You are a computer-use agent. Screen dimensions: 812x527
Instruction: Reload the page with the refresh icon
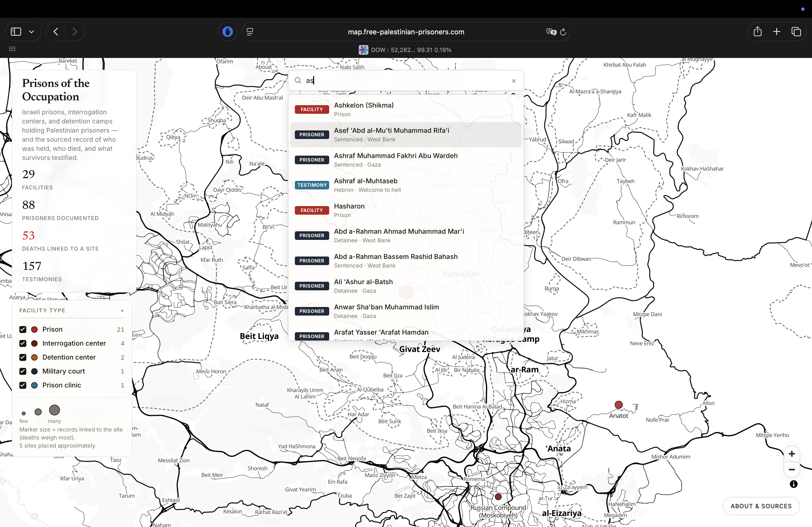click(x=563, y=32)
